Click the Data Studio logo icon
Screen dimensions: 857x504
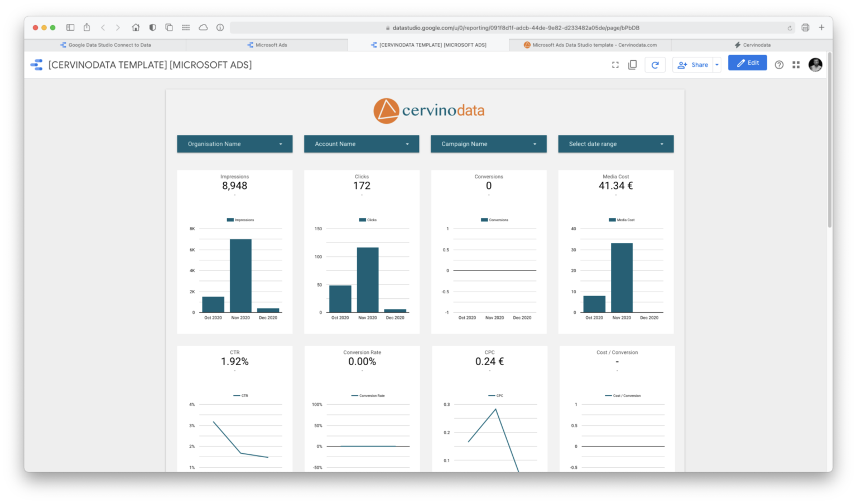point(36,65)
